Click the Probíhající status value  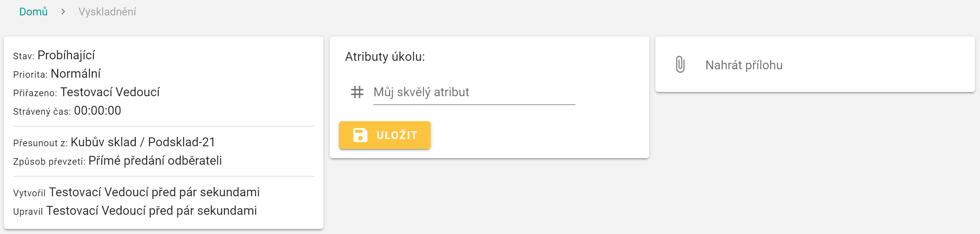point(66,55)
